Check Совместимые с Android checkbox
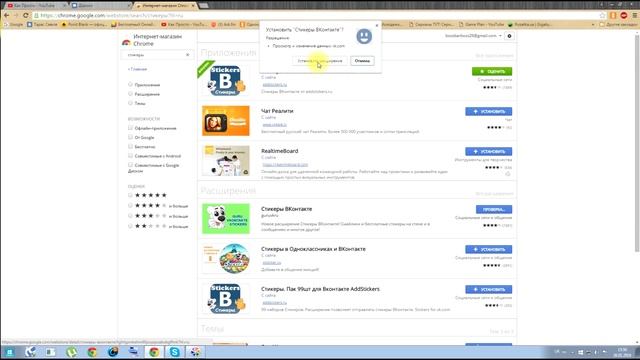This screenshot has width=640, height=360. [x=130, y=156]
